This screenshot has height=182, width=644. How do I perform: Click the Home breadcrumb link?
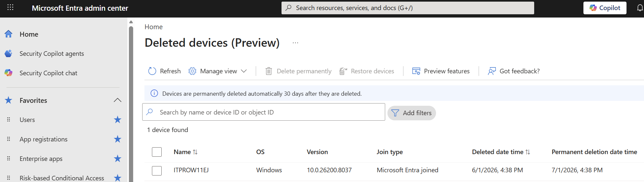154,27
